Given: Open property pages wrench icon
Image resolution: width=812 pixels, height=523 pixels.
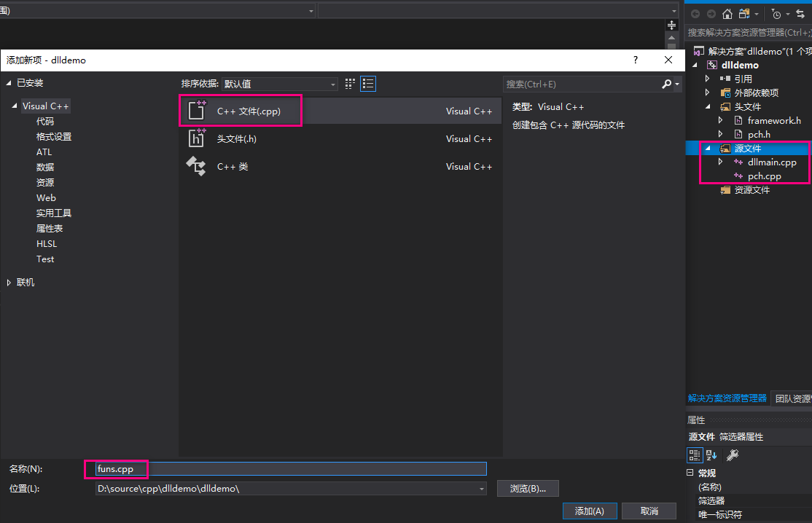Looking at the screenshot, I should click(733, 455).
